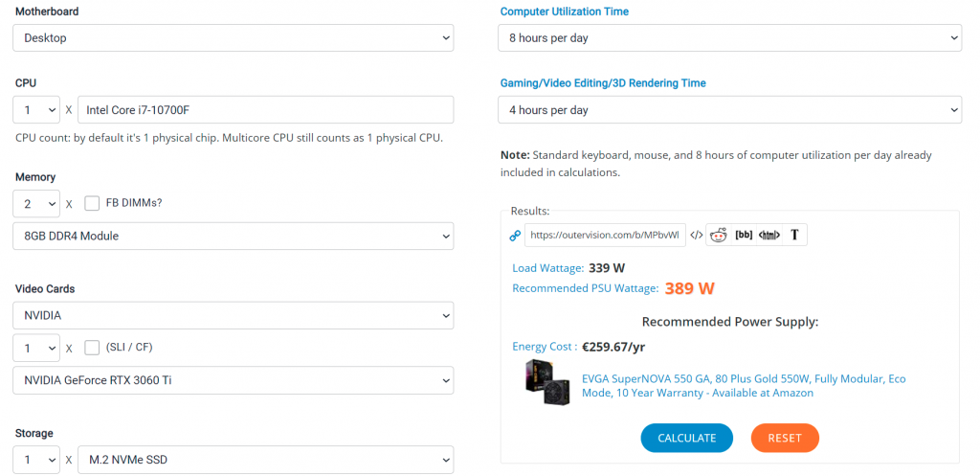Enable the FB DIMMs checkbox
This screenshot has height=476, width=980.
point(92,203)
